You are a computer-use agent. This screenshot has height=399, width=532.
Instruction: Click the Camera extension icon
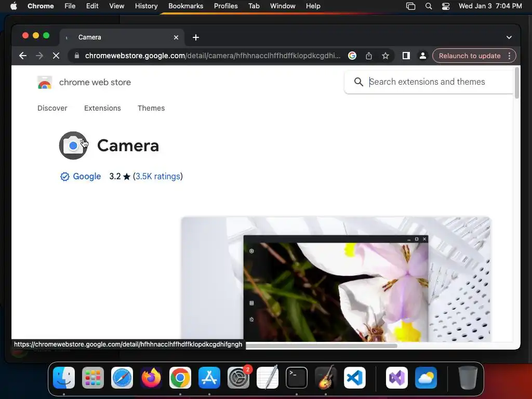(x=73, y=145)
